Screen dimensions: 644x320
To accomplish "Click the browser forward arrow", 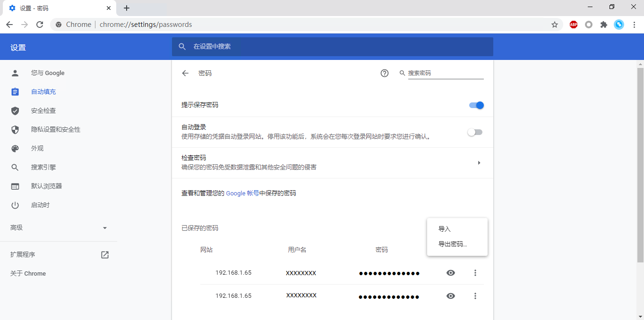I will pos(25,25).
